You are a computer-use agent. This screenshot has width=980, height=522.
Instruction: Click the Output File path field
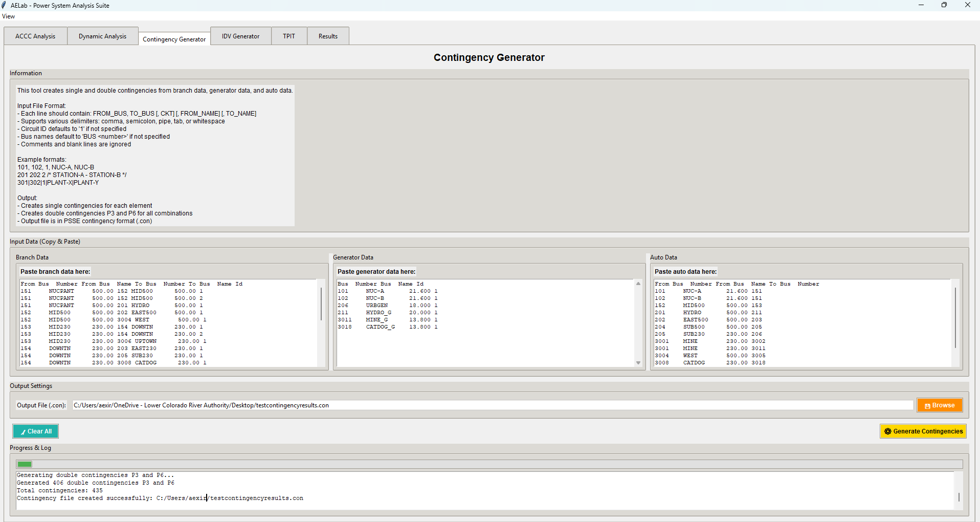[492, 405]
